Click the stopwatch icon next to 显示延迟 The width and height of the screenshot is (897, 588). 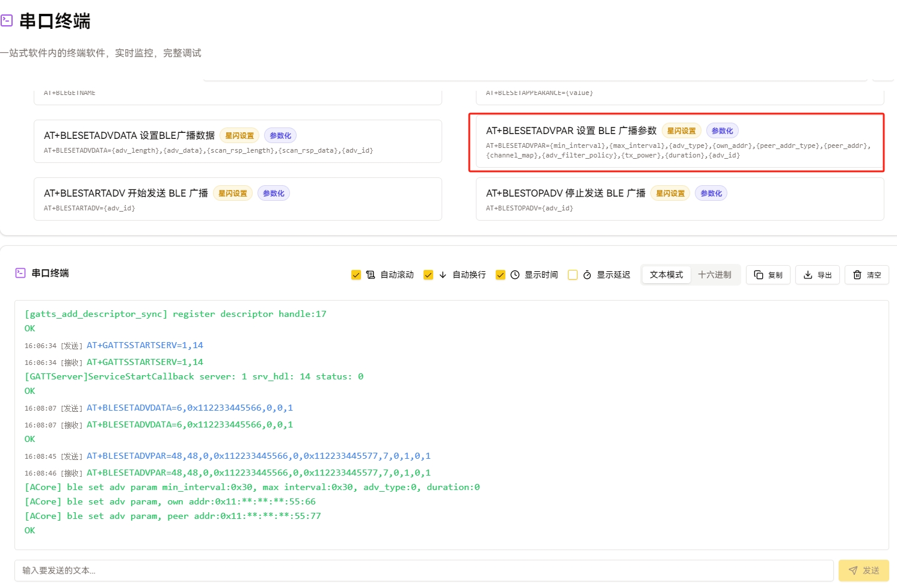pos(587,275)
